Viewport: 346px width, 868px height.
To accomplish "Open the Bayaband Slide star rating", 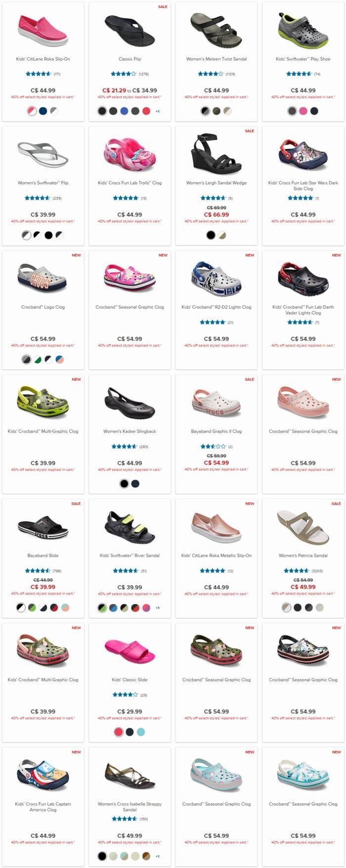I will click(x=43, y=571).
